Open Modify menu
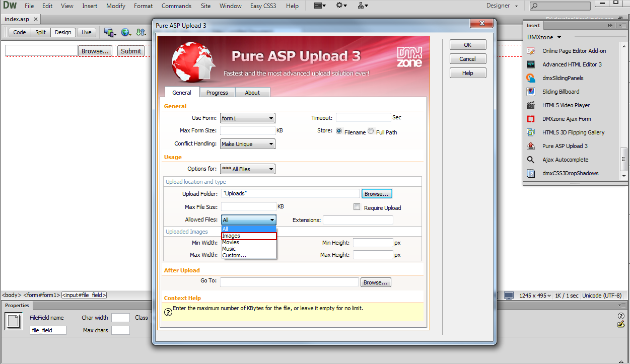This screenshot has width=630, height=364. (116, 6)
